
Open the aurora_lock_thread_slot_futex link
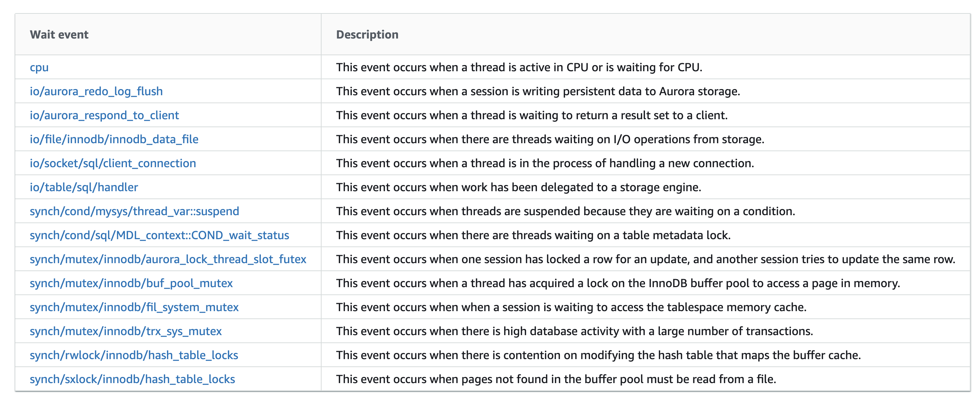(x=168, y=259)
